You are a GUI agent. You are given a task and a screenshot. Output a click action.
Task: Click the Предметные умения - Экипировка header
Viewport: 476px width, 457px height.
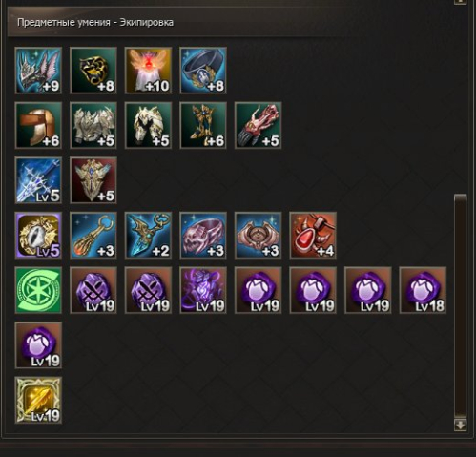(95, 23)
